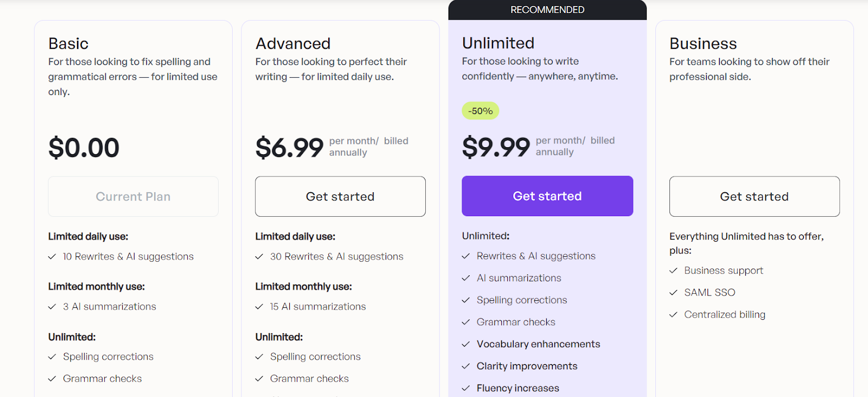The height and width of the screenshot is (397, 868).
Task: Click the Basic plan heading
Action: [x=68, y=43]
